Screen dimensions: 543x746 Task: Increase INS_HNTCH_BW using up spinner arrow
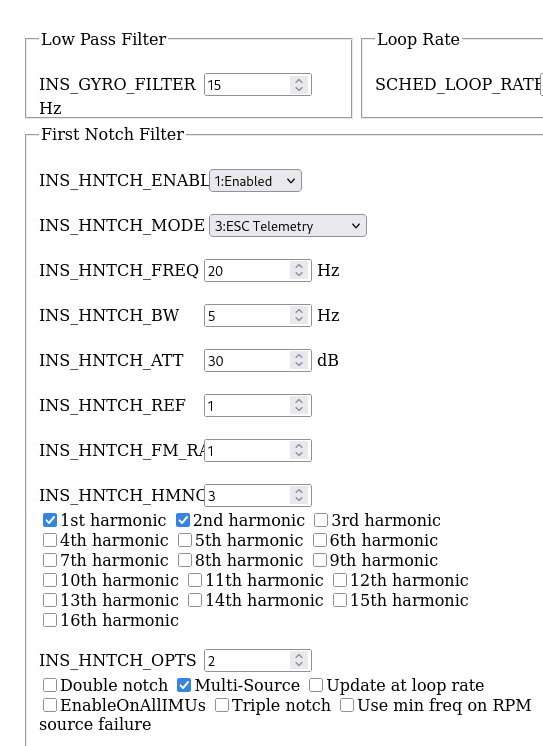pyautogui.click(x=299, y=311)
